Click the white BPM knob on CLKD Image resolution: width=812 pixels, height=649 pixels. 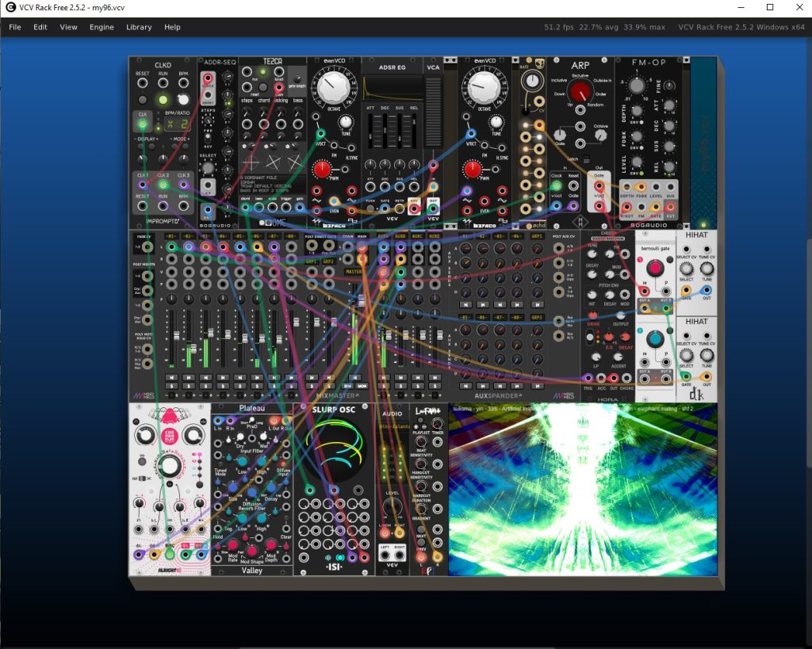pos(183,99)
